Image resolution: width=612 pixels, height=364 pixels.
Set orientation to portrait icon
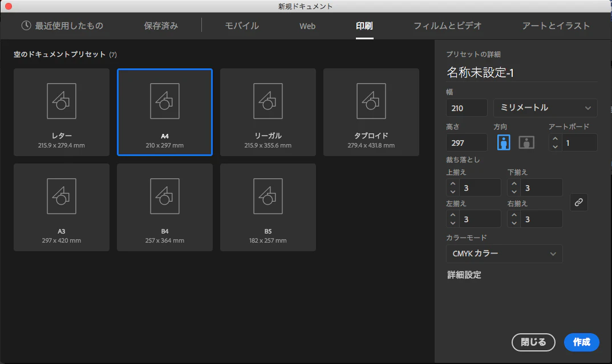point(504,142)
